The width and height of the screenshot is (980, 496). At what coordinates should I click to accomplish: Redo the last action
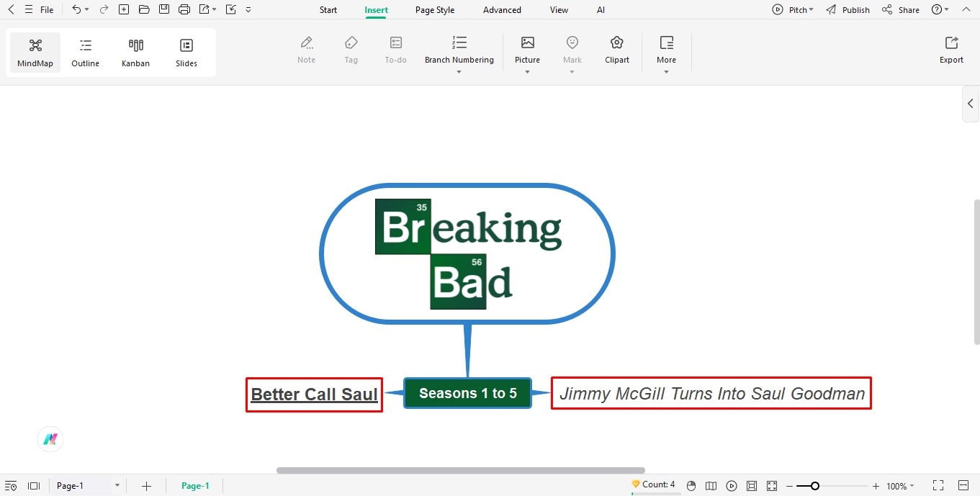tap(104, 9)
